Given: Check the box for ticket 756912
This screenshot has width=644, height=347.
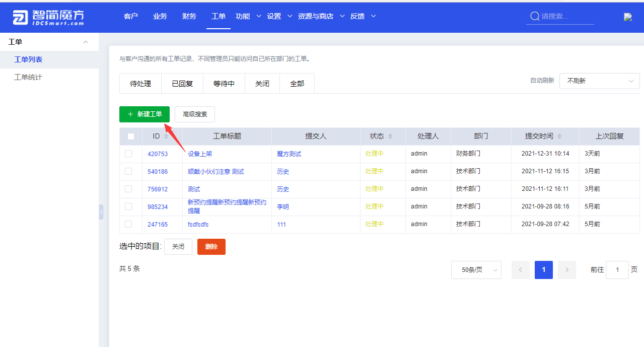Looking at the screenshot, I should click(x=128, y=189).
